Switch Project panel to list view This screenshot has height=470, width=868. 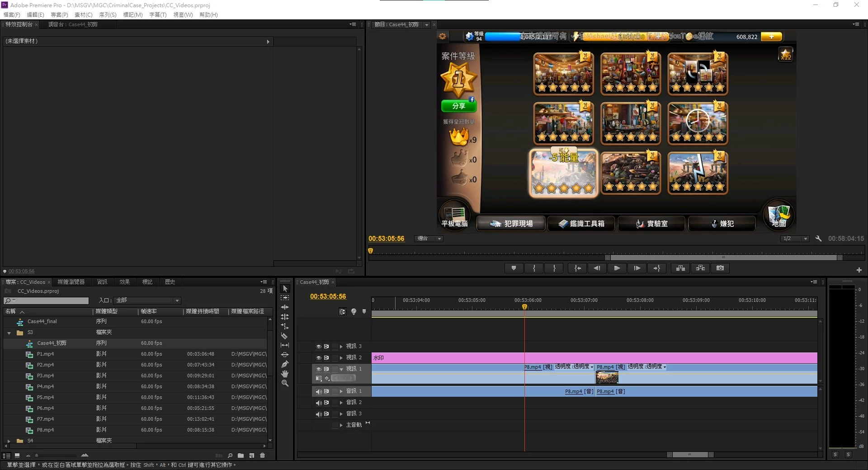tap(7, 456)
